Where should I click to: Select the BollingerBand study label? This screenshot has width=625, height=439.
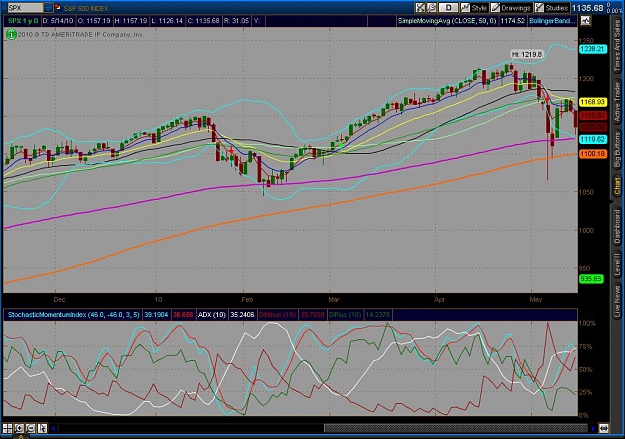tap(552, 21)
